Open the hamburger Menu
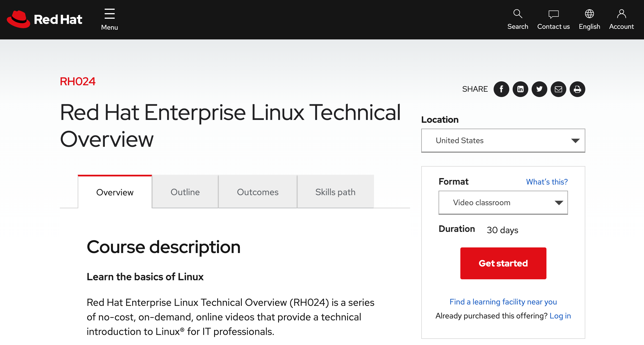644x345 pixels. click(110, 19)
